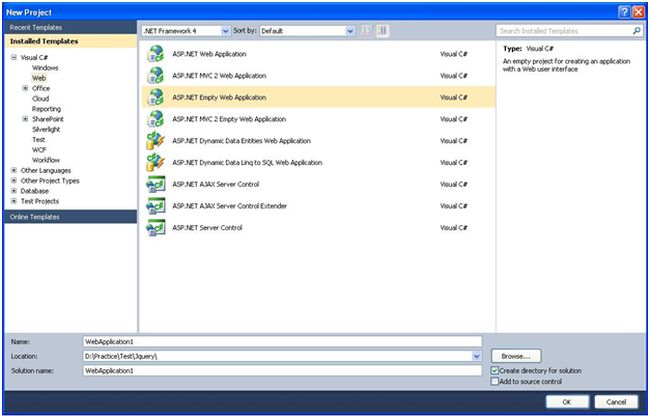Switch to medium icons list view
Viewport: 650px width, 418px height.
(383, 31)
